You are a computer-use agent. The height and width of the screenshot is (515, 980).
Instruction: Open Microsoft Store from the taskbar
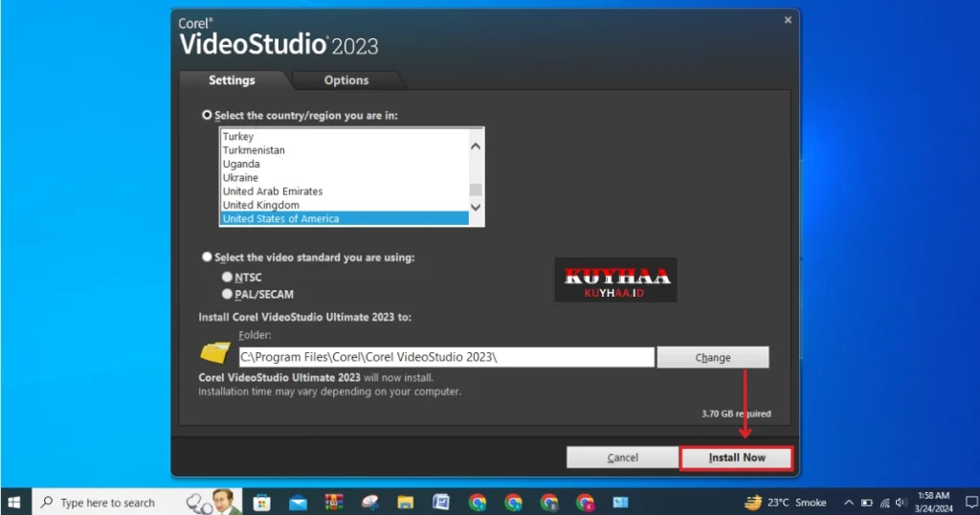(262, 503)
